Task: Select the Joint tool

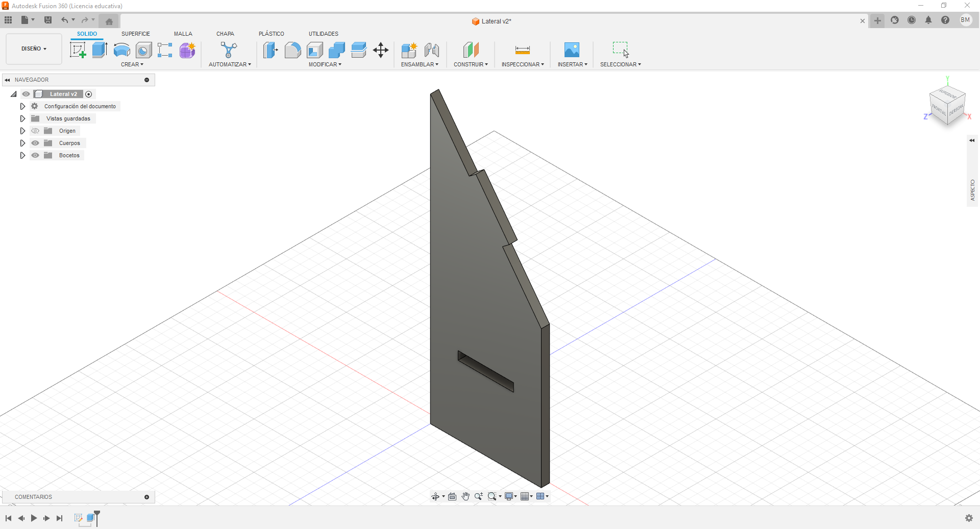Action: [x=432, y=50]
